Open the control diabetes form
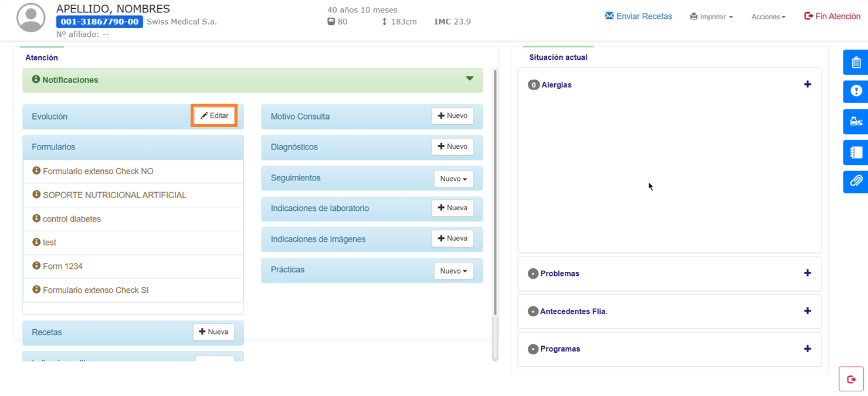Viewport: 868px width, 396px height. 133,219
